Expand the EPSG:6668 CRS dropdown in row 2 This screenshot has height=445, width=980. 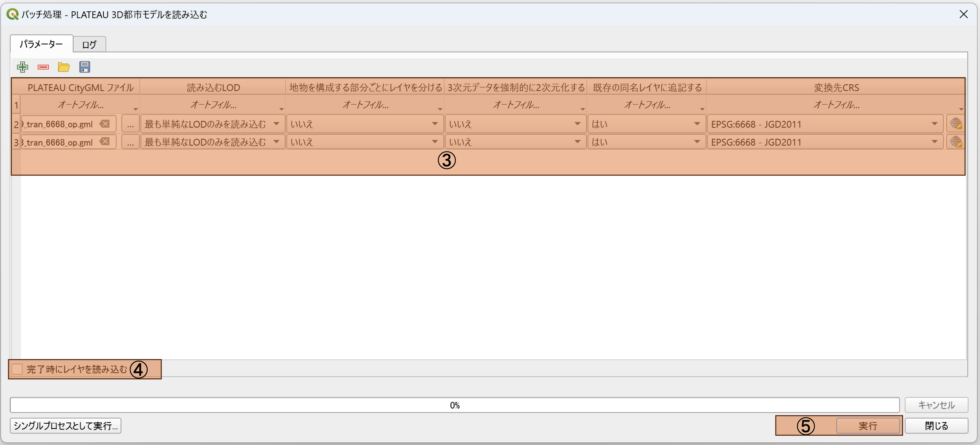click(x=825, y=124)
